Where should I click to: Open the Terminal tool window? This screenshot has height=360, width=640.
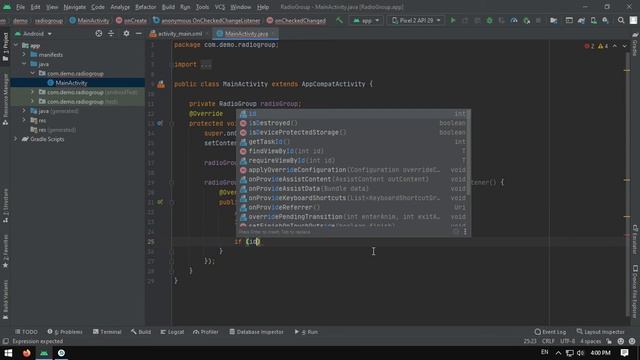[107, 332]
